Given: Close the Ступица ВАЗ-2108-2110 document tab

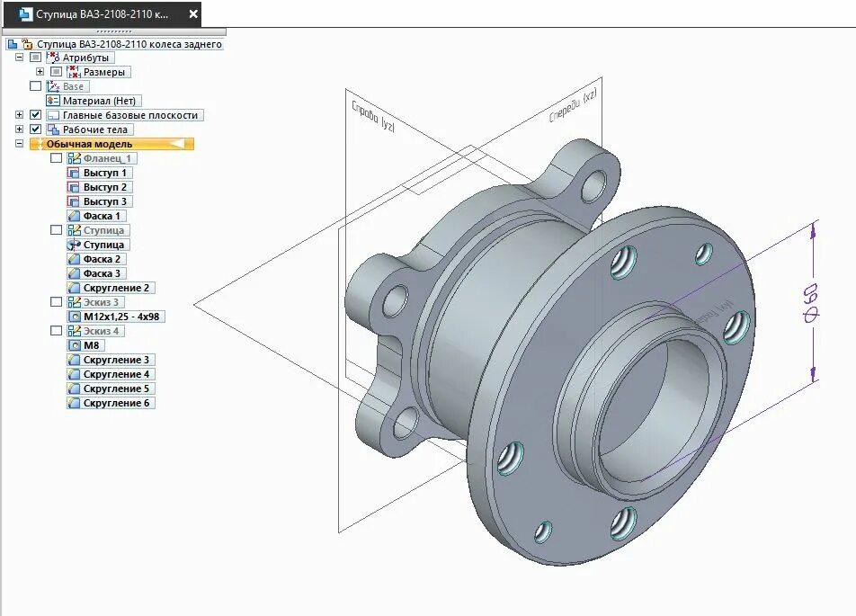Looking at the screenshot, I should click(193, 14).
